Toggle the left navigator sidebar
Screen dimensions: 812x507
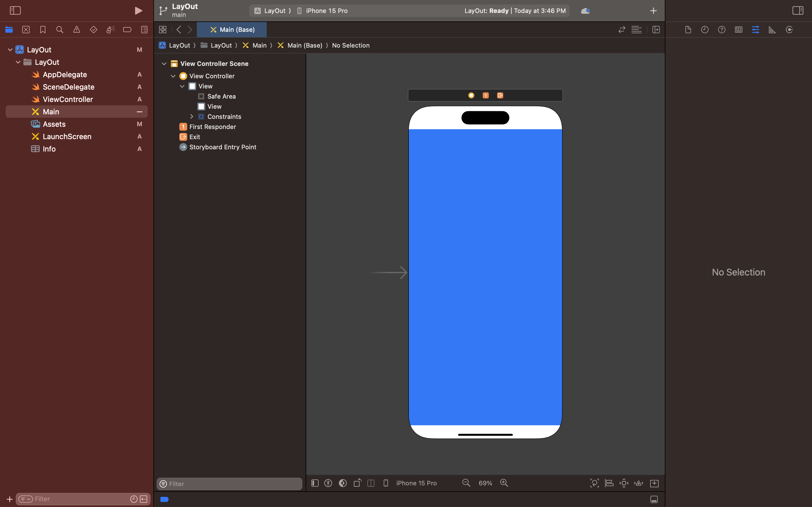click(x=15, y=11)
